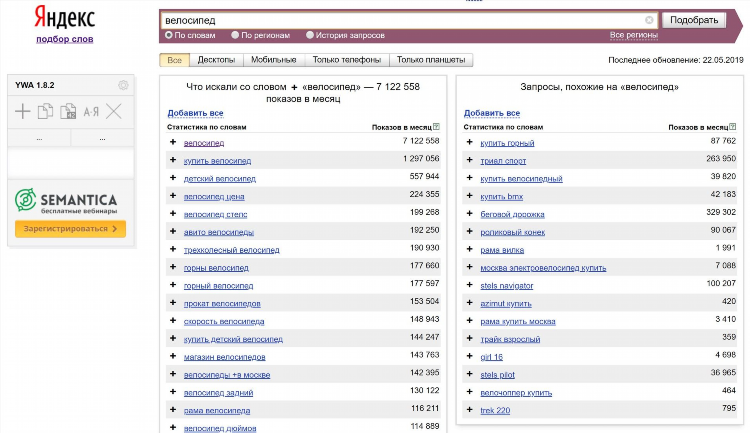Click 'Добавить все' in the left column
750x433 pixels.
(x=195, y=113)
